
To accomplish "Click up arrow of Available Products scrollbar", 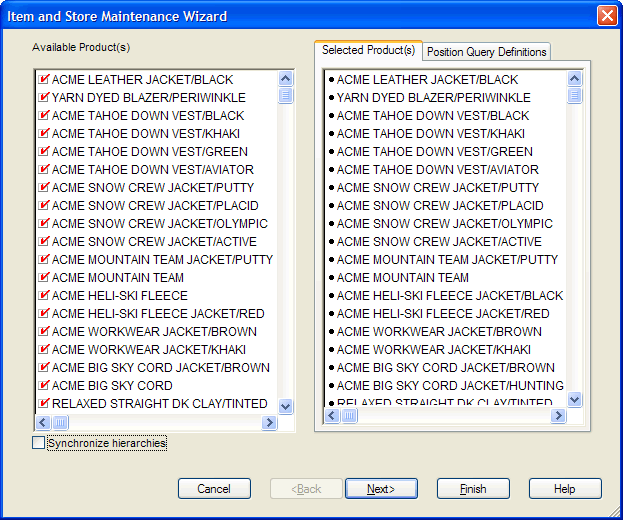I will [x=286, y=79].
